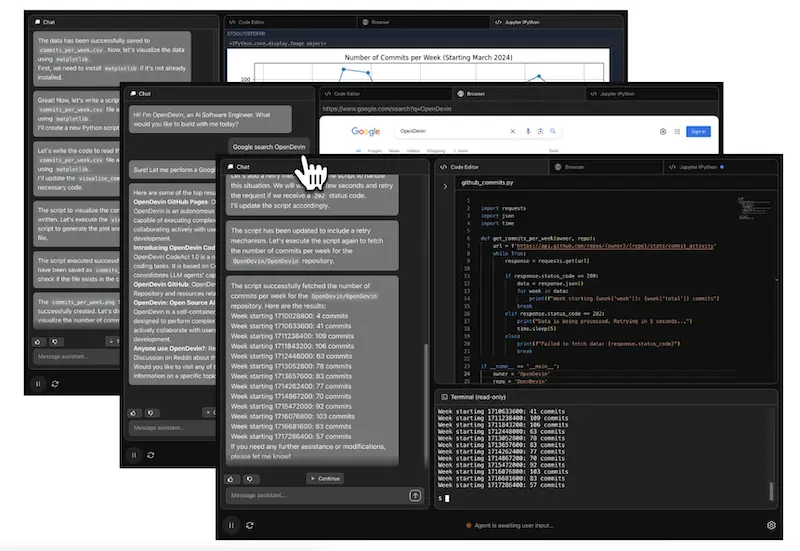
Task: Click the terminal panel vertical scrollbar
Action: (x=771, y=491)
